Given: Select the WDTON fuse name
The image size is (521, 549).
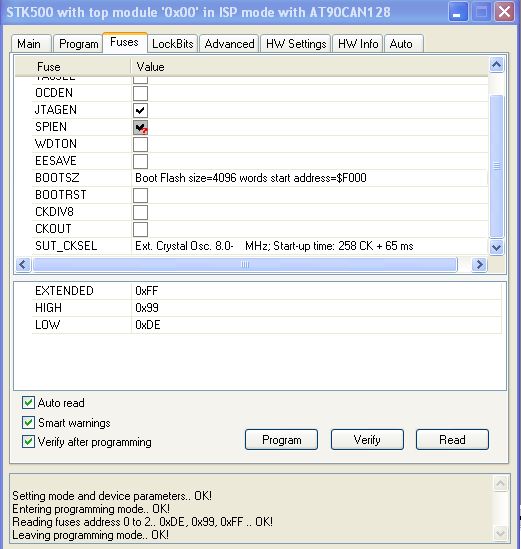Looking at the screenshot, I should 56,144.
